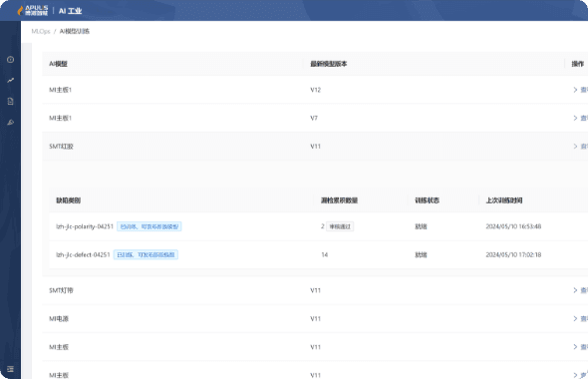The image size is (588, 379).
Task: Expand the SMT灯带 row chevron
Action: (x=575, y=290)
